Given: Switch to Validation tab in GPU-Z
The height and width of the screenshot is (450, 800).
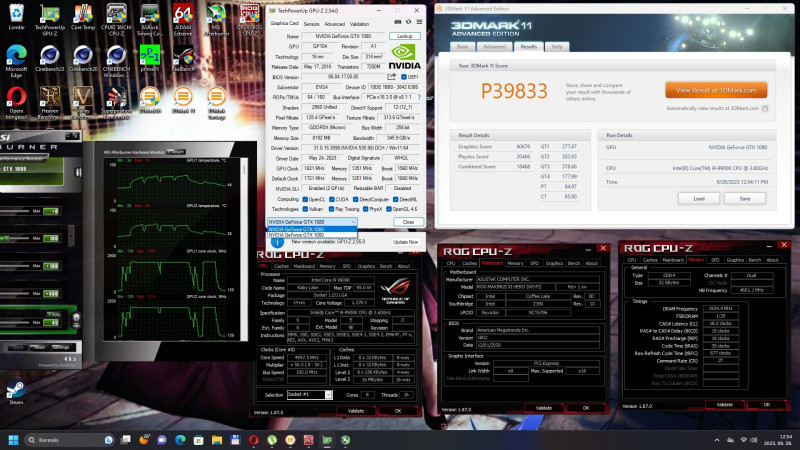Looking at the screenshot, I should (359, 24).
